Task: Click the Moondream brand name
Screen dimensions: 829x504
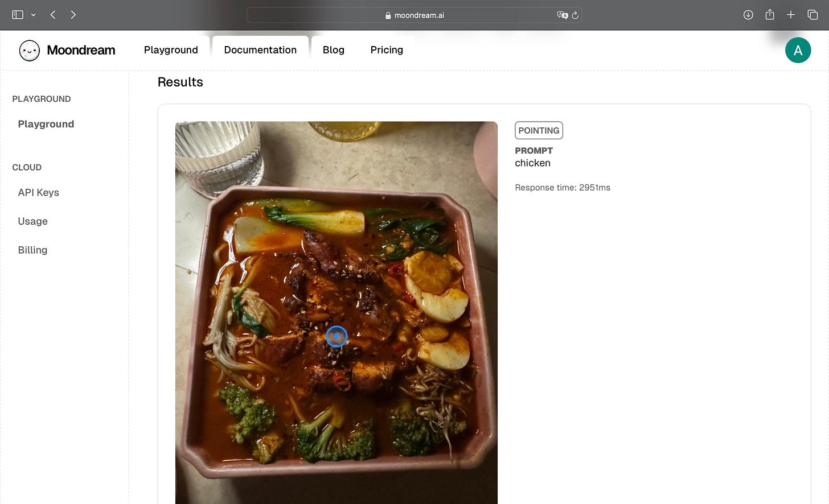Action: (x=81, y=50)
